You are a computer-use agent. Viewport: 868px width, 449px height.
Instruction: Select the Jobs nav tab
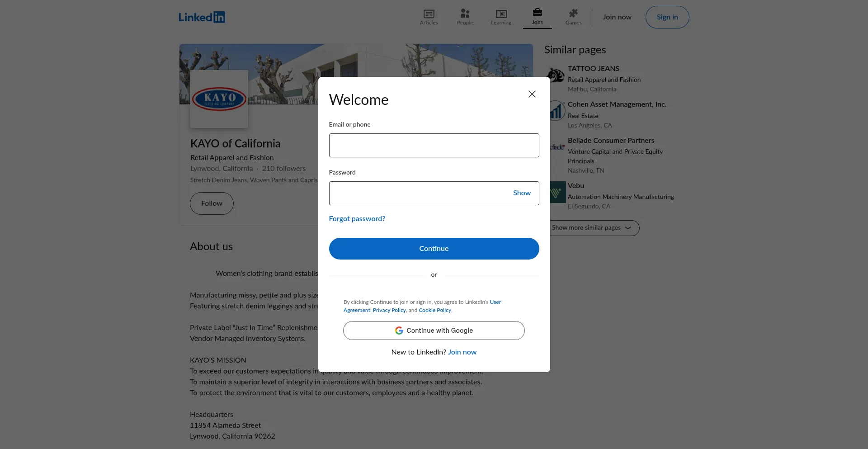pos(537,17)
